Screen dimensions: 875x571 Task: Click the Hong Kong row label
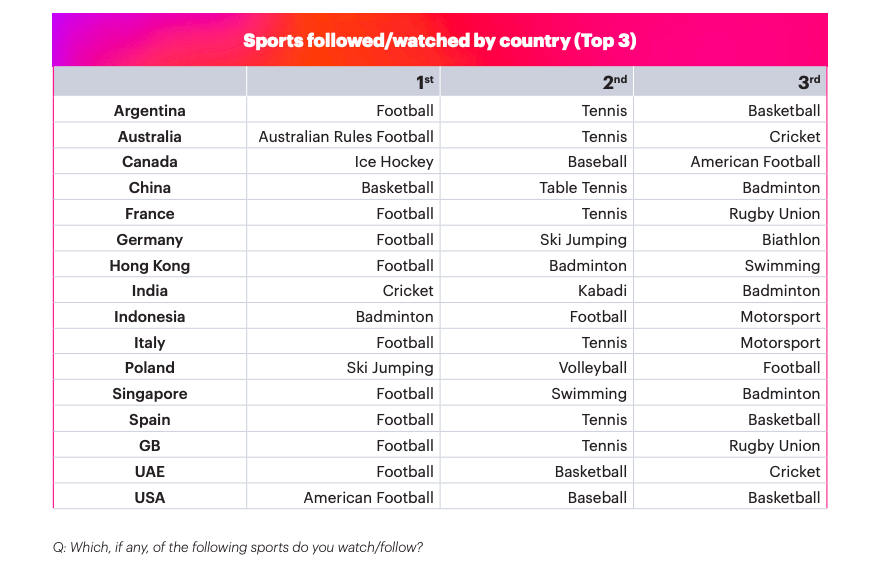coord(150,266)
